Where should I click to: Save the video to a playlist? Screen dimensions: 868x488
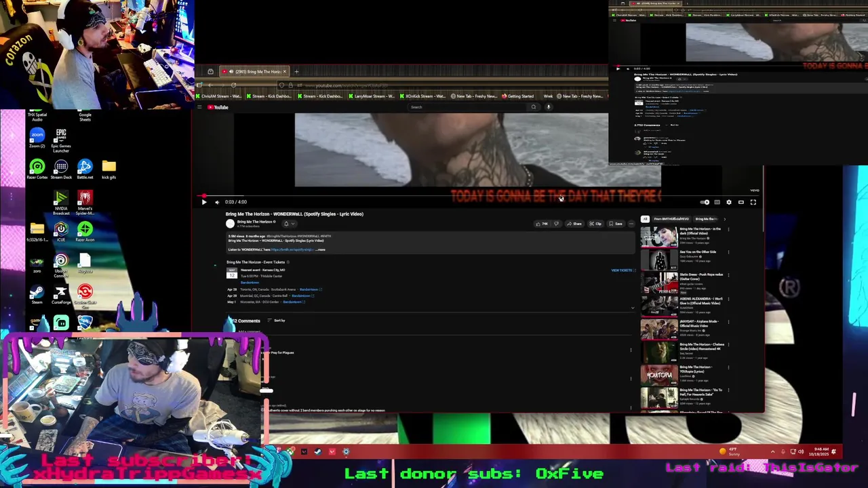click(616, 224)
